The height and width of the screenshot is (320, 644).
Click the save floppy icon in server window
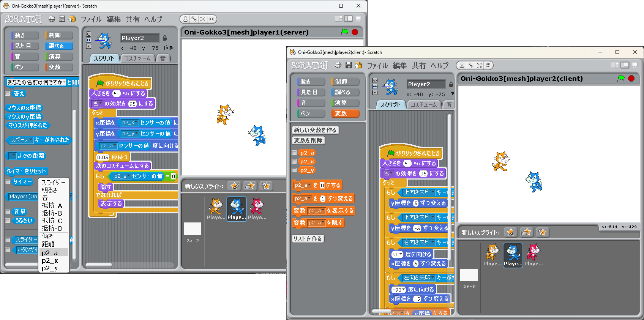point(62,19)
